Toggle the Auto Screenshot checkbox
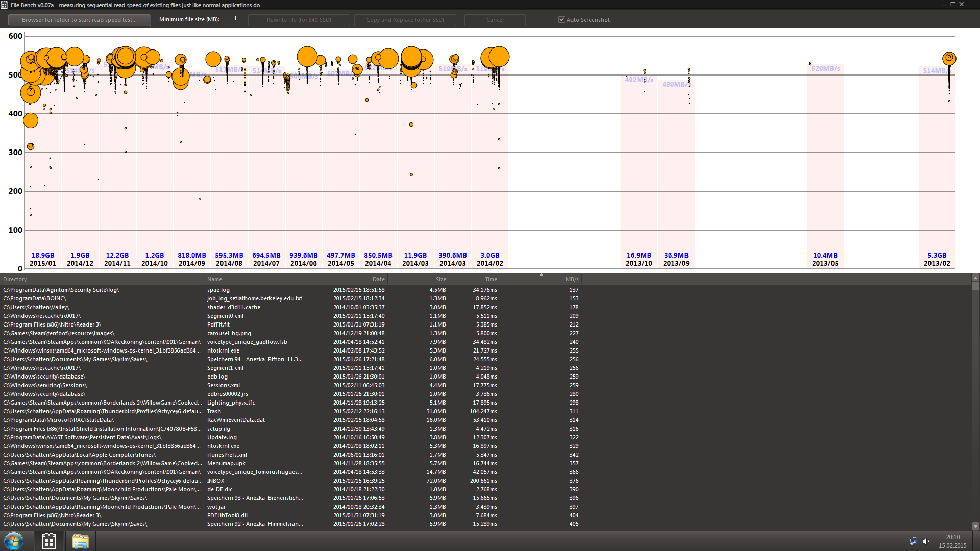Image resolution: width=980 pixels, height=551 pixels. click(x=561, y=20)
